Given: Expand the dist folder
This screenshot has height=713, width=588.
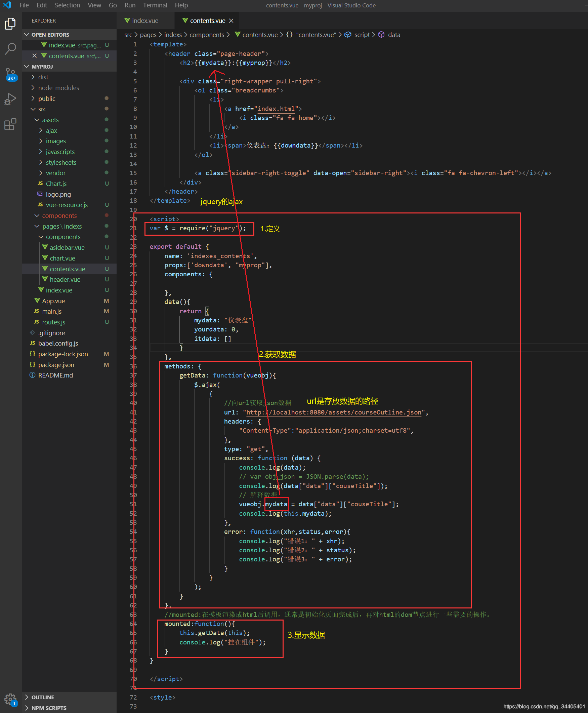Looking at the screenshot, I should tap(33, 77).
